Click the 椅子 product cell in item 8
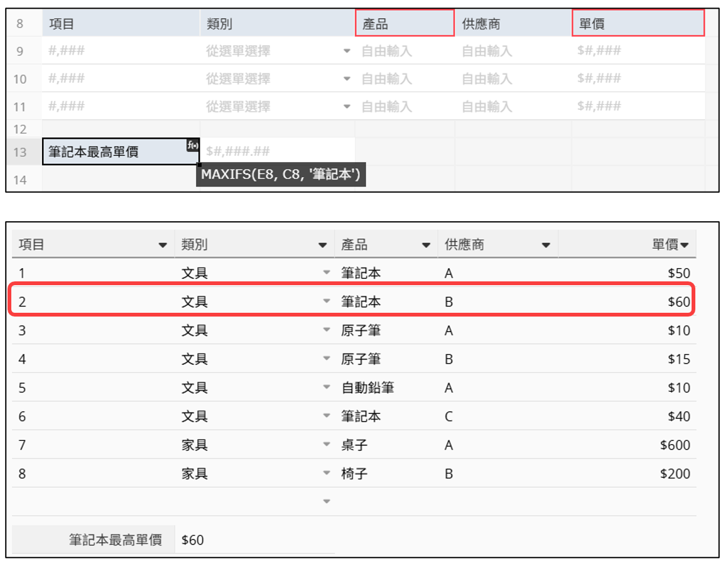This screenshot has height=564, width=728. pos(354,474)
